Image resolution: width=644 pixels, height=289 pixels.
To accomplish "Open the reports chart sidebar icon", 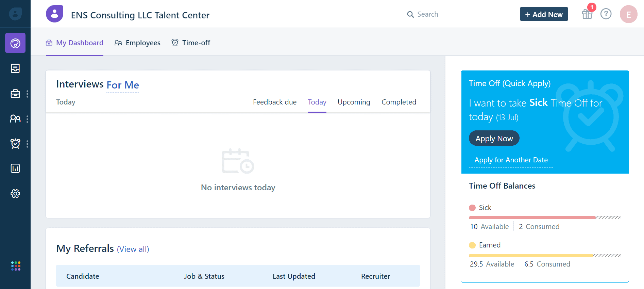I will (x=15, y=168).
